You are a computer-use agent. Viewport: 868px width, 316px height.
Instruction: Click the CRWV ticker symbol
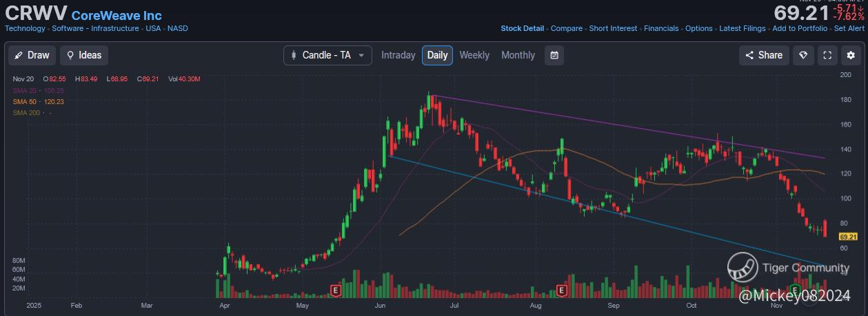pos(36,13)
